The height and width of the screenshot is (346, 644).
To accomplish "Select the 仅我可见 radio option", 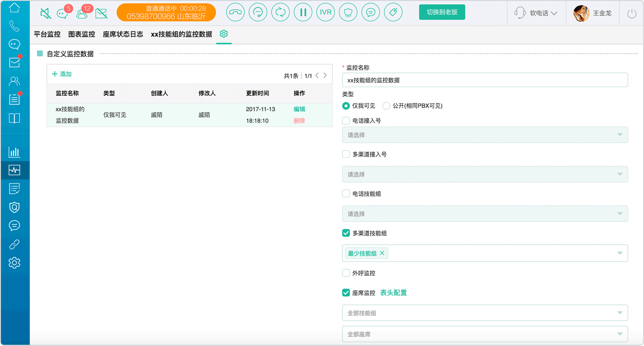I will (346, 106).
